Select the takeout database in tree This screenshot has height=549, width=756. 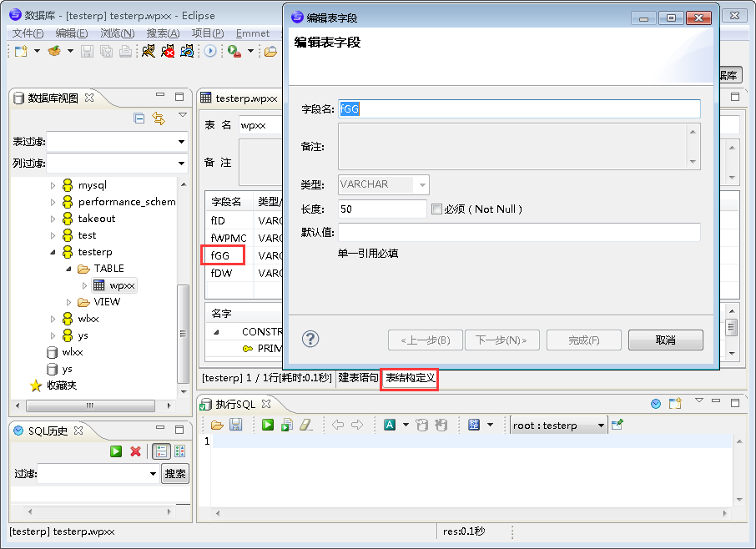point(97,219)
